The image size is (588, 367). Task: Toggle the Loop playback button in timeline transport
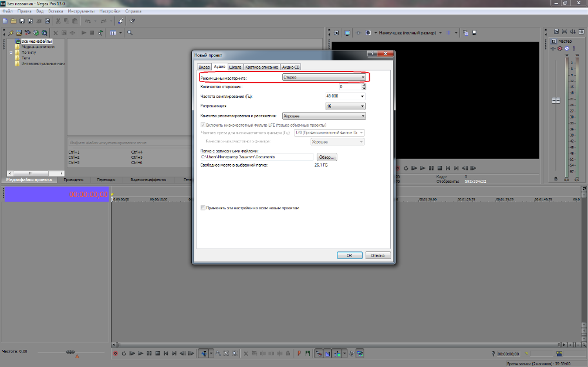tap(124, 354)
